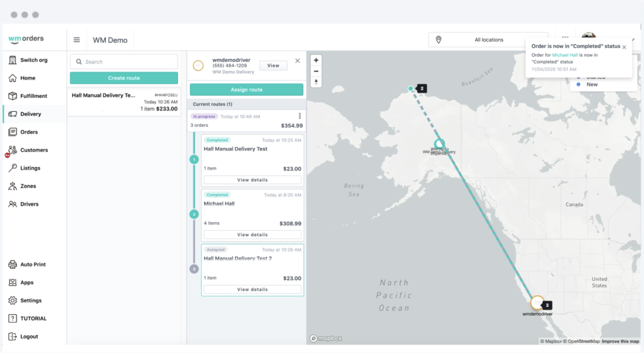Click the Michael Hall link in notification
644x353 pixels.
coord(565,55)
